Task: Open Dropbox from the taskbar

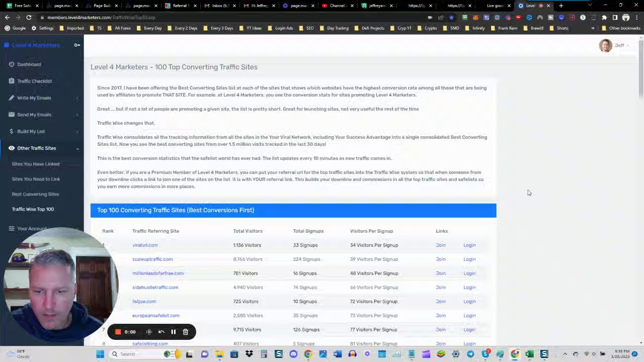Action: (x=249, y=354)
